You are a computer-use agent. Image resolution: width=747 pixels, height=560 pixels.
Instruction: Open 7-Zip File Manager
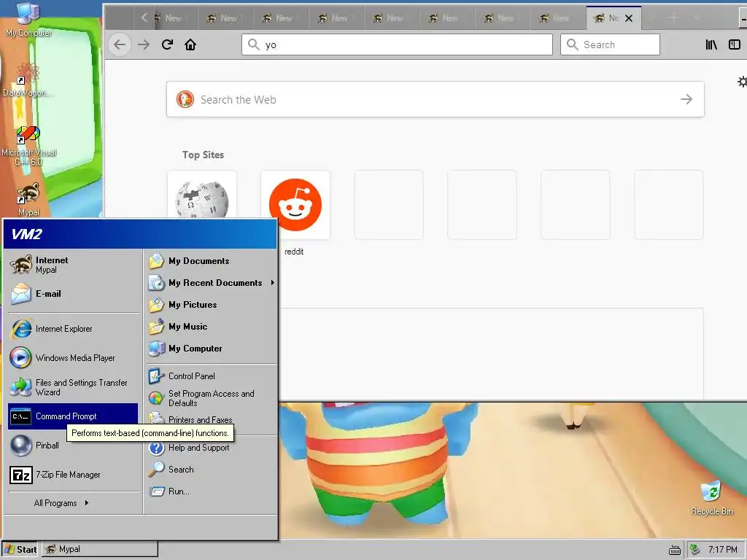pos(73,475)
